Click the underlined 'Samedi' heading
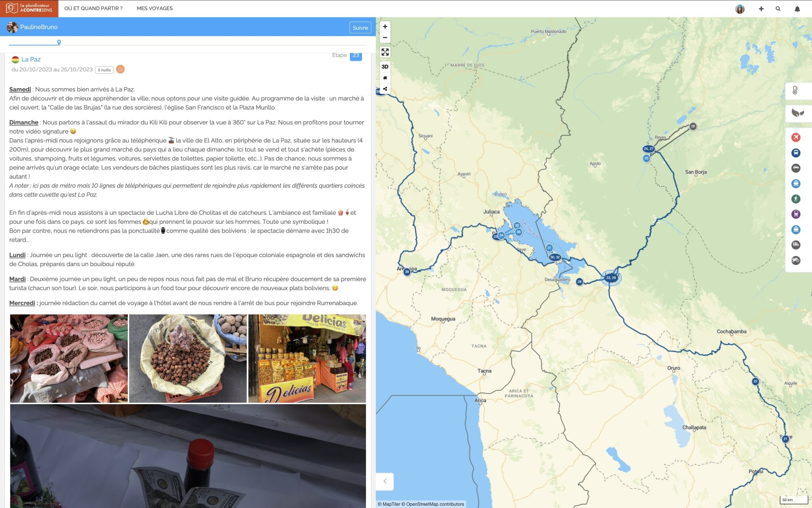The width and height of the screenshot is (812, 508). click(20, 89)
